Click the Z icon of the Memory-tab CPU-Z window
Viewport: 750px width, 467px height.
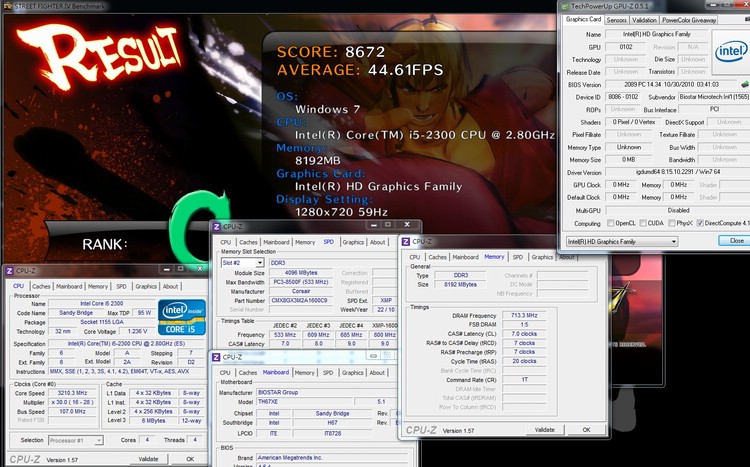point(406,242)
